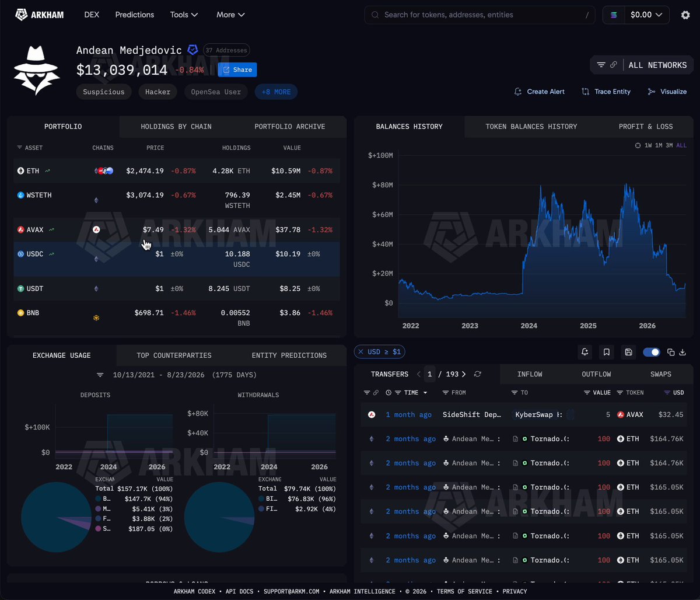Refresh the transfers list
The height and width of the screenshot is (600, 700).
[x=478, y=374]
